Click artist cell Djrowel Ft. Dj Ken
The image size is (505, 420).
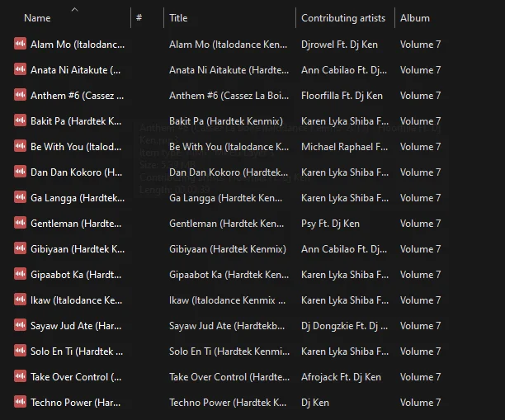coord(339,45)
